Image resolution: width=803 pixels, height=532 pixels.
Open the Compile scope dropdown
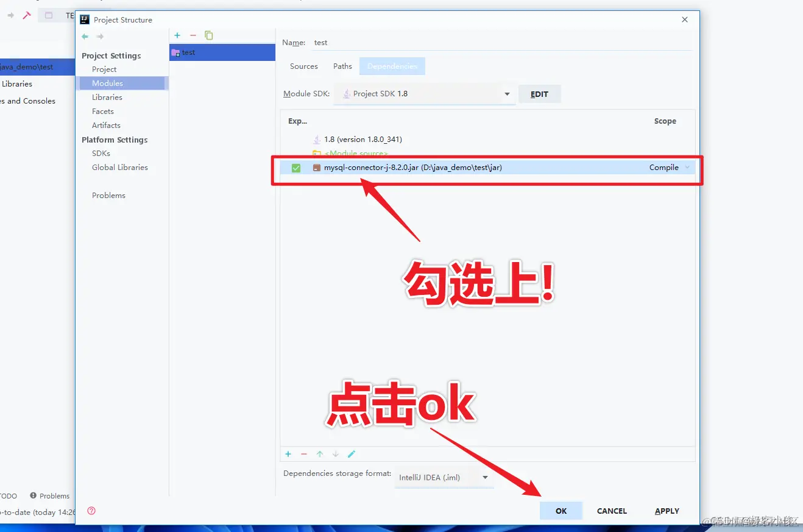point(670,168)
